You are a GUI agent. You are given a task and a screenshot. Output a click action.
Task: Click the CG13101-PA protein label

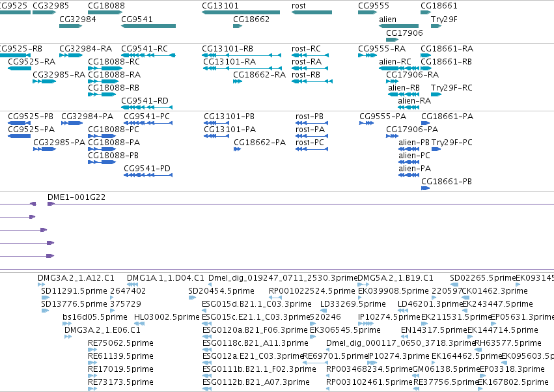tap(230, 130)
